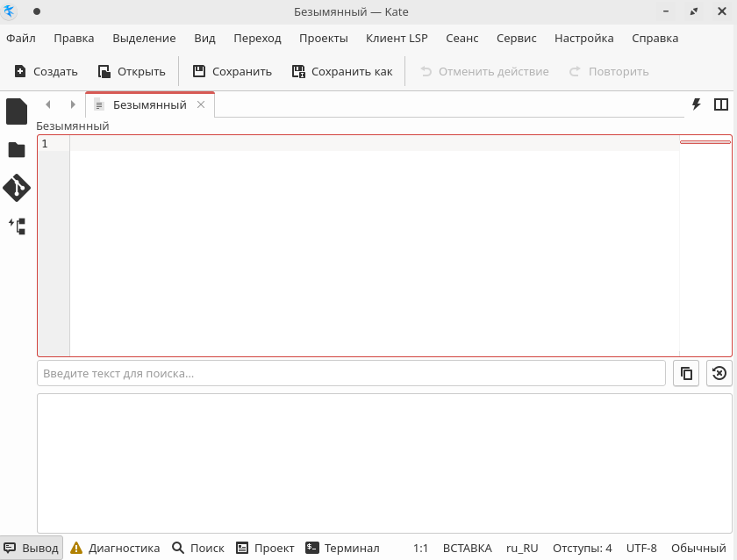This screenshot has height=560, width=737.
Task: Click the quick open lightning bolt icon
Action: [697, 104]
